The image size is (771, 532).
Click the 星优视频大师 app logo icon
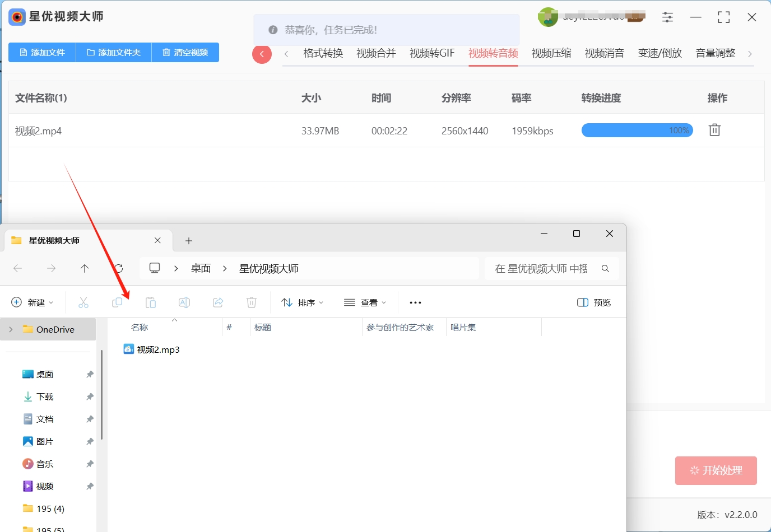pos(17,17)
